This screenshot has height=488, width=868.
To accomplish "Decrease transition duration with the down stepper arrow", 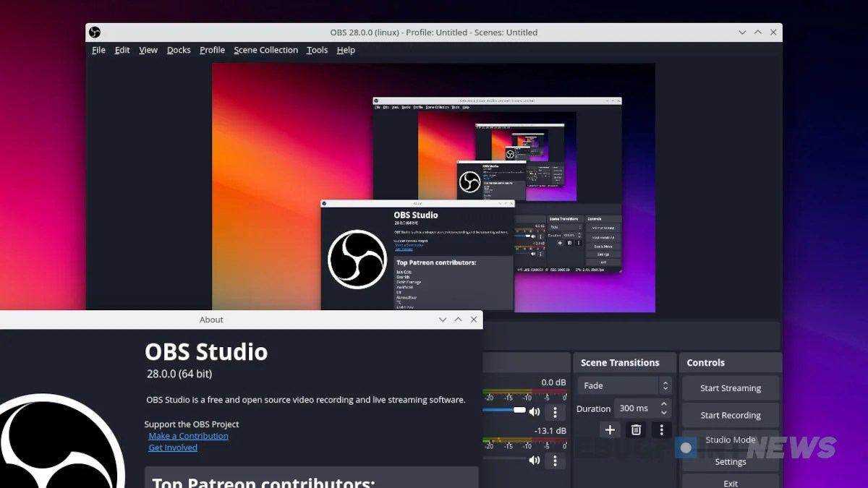I will point(663,412).
